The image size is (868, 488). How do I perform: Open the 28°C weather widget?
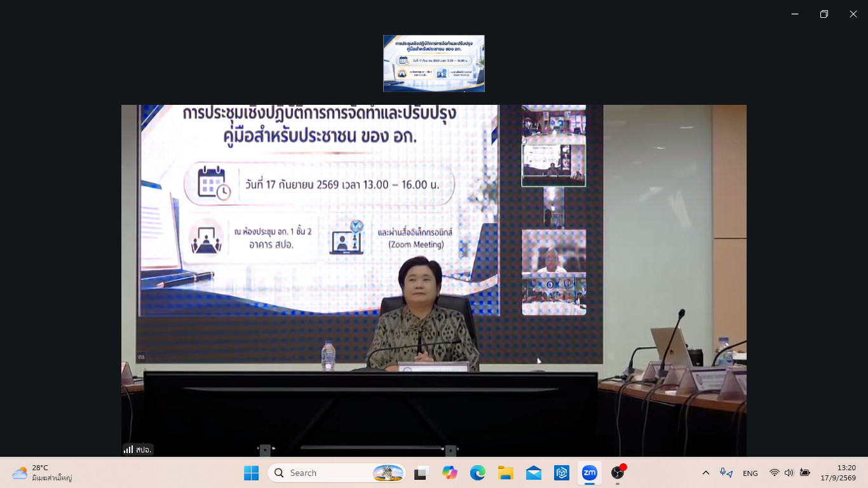[x=42, y=473]
